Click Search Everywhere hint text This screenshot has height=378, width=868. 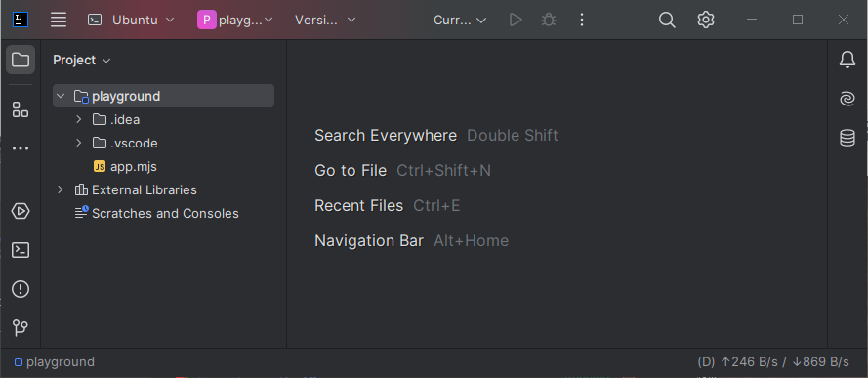pyautogui.click(x=386, y=135)
